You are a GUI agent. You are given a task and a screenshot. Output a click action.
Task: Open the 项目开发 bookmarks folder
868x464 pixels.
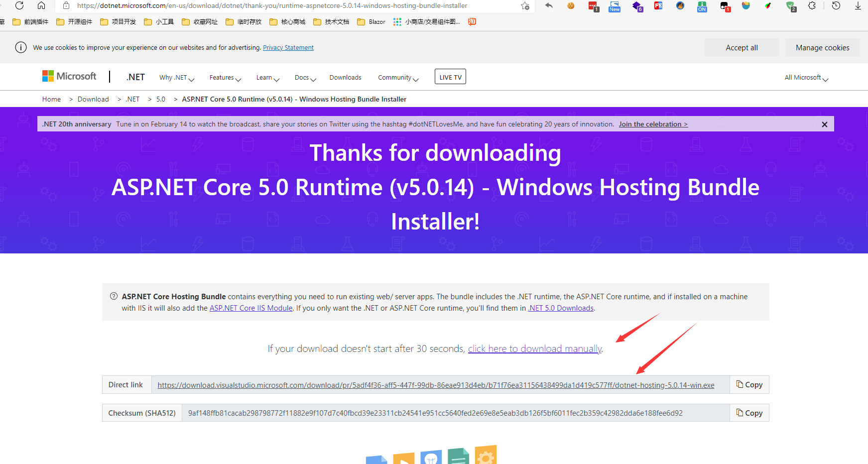coord(118,21)
